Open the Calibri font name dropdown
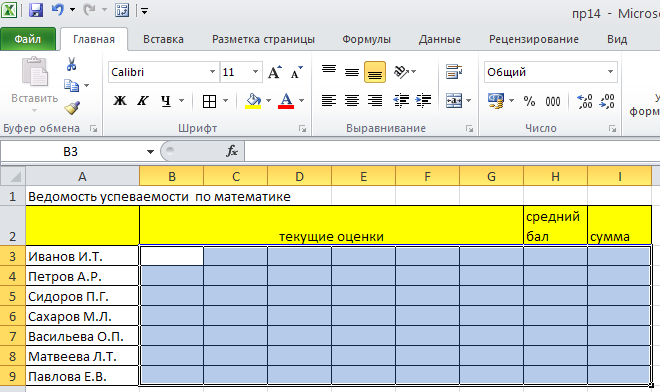The height and width of the screenshot is (392, 660). click(212, 72)
